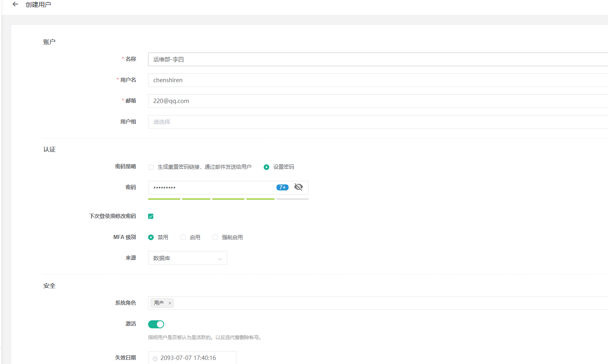608x364 pixels.
Task: Click the 账户 section heading
Action: tap(49, 42)
